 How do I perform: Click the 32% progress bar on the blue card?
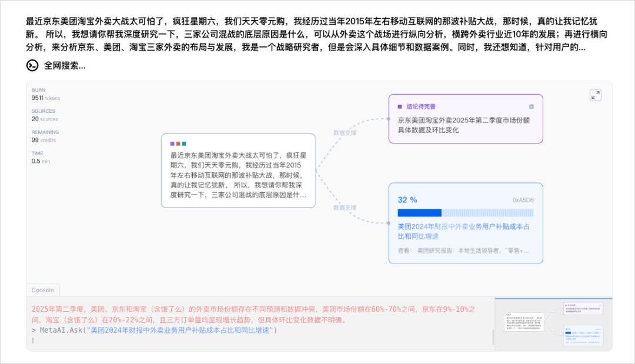point(464,212)
